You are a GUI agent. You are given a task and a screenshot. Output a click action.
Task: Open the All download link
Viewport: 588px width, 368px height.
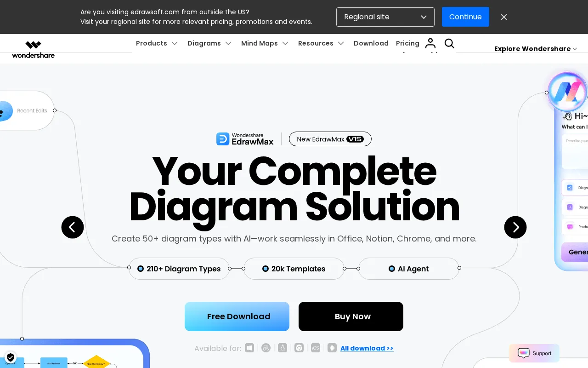coord(367,348)
